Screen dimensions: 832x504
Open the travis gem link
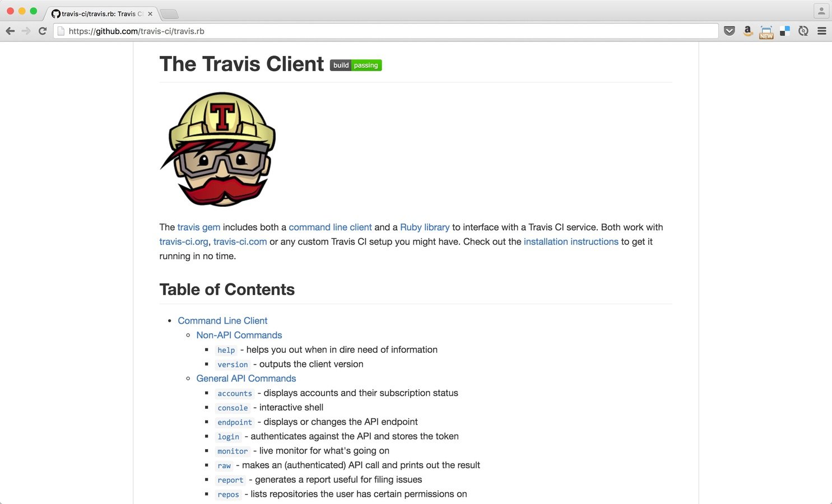pyautogui.click(x=199, y=227)
